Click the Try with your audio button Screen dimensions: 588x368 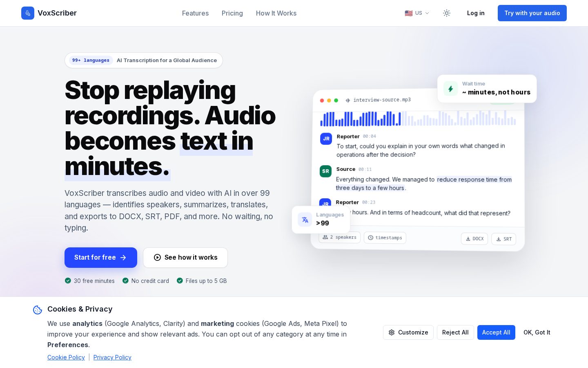click(x=532, y=13)
